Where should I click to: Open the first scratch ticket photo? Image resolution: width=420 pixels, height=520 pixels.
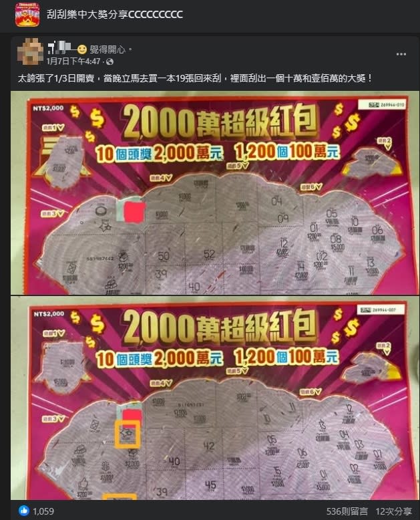(x=214, y=193)
